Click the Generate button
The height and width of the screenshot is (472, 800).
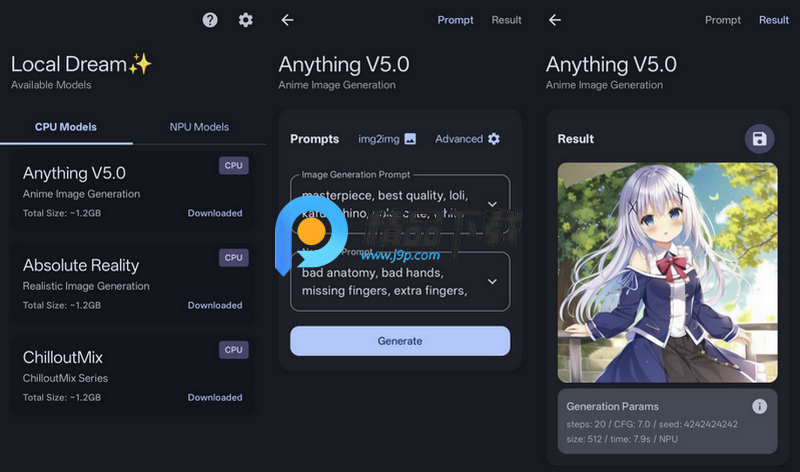tap(400, 341)
